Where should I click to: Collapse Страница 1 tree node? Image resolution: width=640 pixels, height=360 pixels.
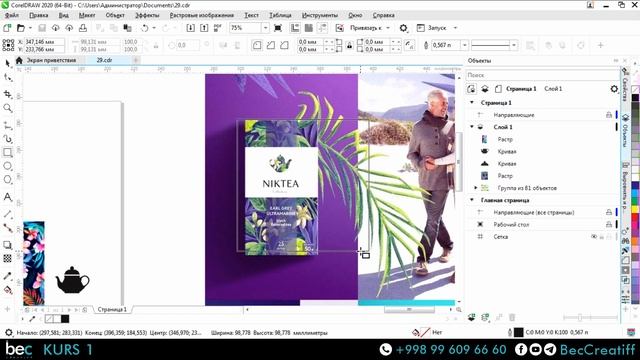point(472,102)
